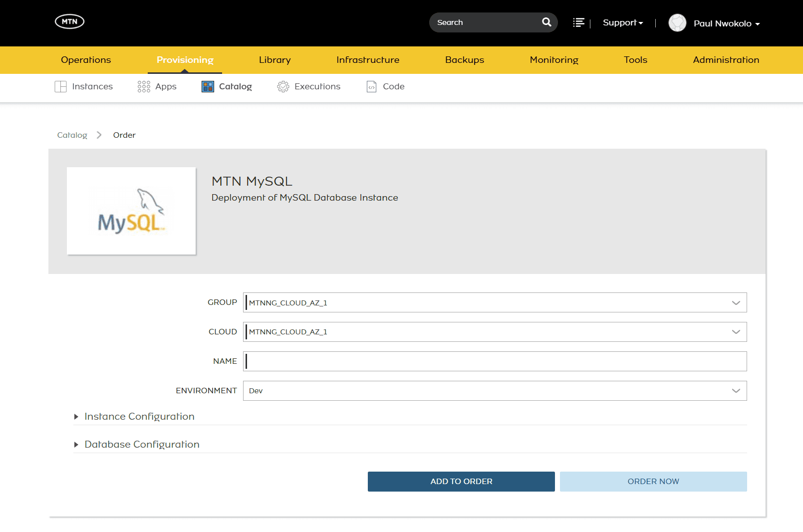Open the Library tab
This screenshot has height=532, width=803.
pos(274,60)
